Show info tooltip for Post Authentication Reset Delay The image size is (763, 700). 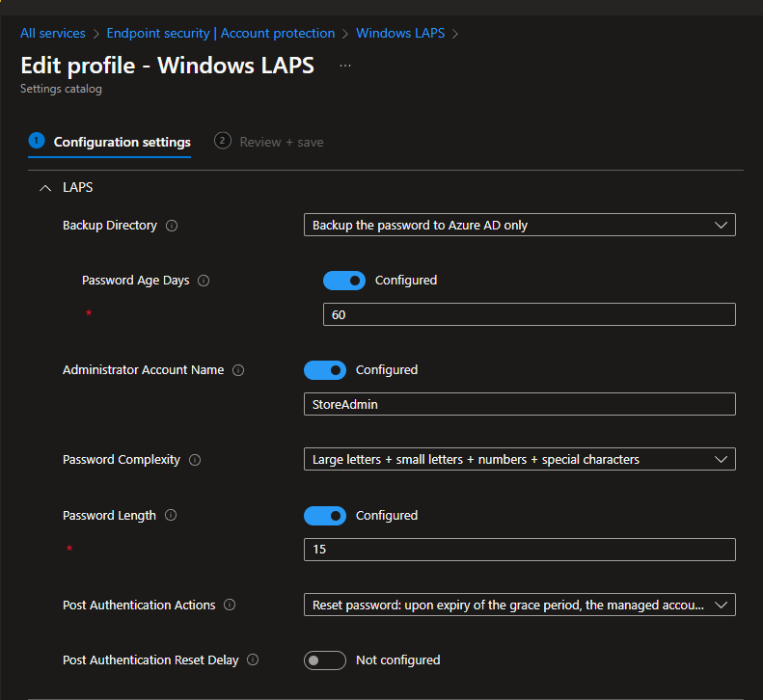point(253,660)
